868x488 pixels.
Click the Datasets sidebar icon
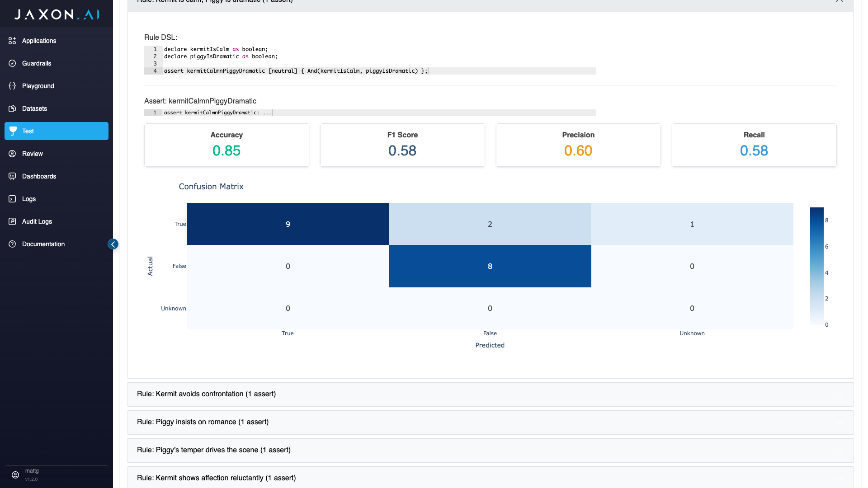12,108
